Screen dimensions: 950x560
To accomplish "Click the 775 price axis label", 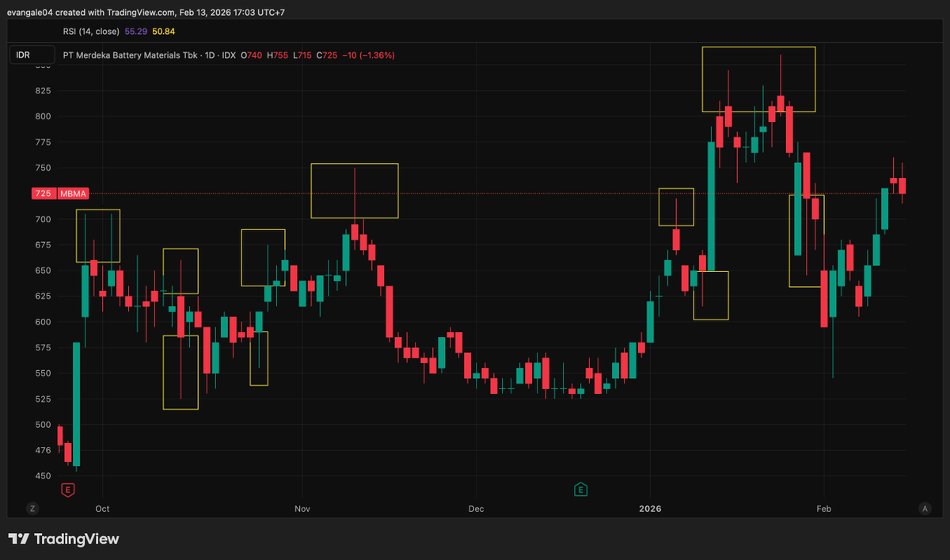I will (43, 142).
